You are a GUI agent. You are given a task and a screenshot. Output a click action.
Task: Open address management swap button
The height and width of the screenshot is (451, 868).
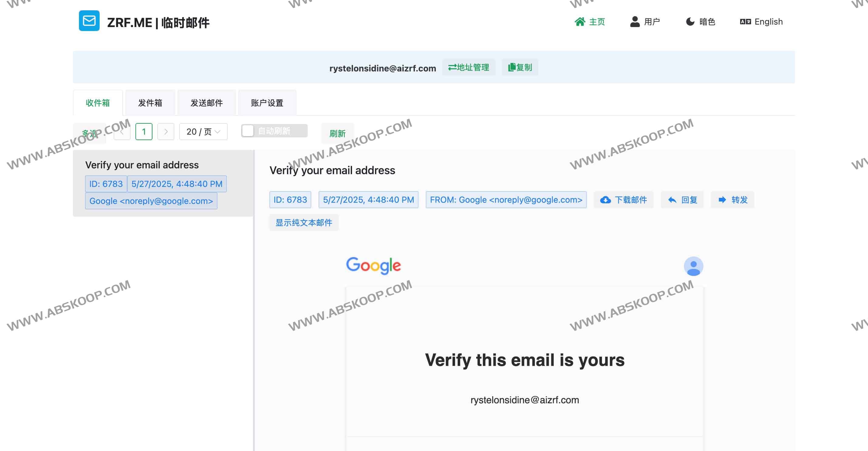point(468,68)
